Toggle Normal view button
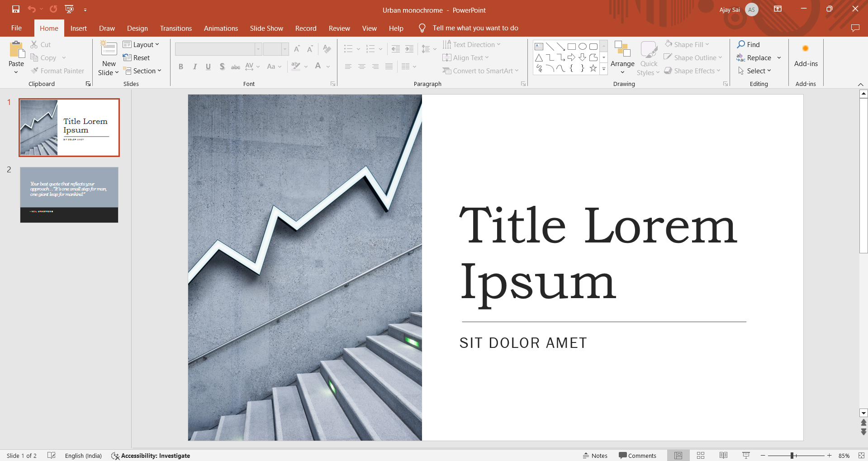Image resolution: width=868 pixels, height=461 pixels. (x=678, y=456)
